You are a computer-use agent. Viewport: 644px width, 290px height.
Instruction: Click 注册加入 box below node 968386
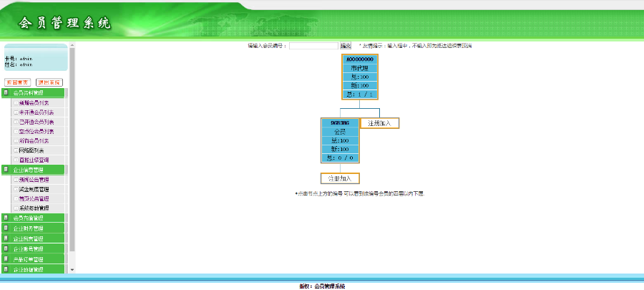click(340, 178)
